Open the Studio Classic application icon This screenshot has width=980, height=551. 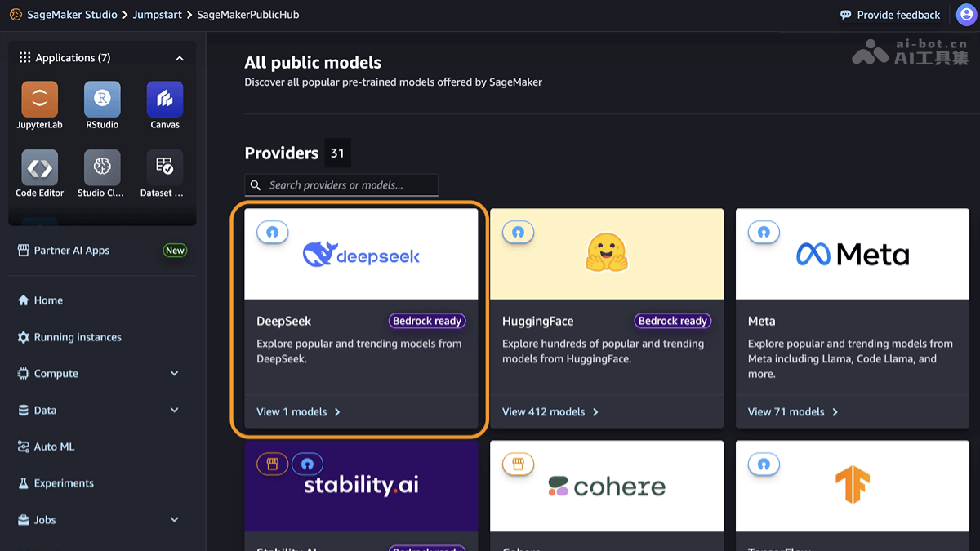pyautogui.click(x=102, y=168)
